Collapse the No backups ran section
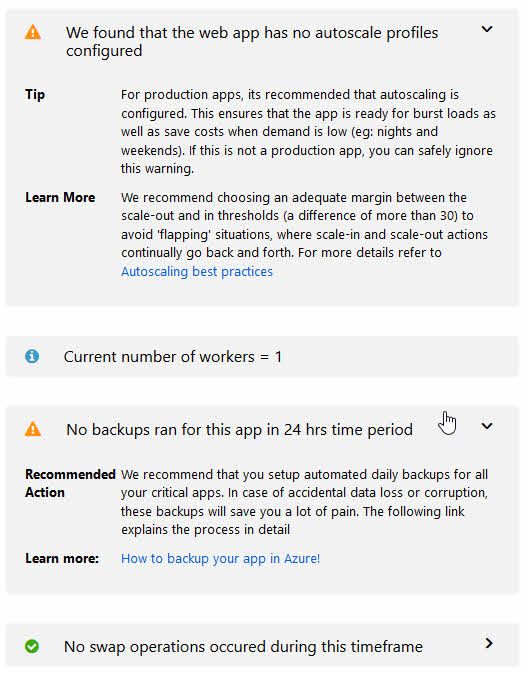The width and height of the screenshot is (529, 674). click(486, 426)
